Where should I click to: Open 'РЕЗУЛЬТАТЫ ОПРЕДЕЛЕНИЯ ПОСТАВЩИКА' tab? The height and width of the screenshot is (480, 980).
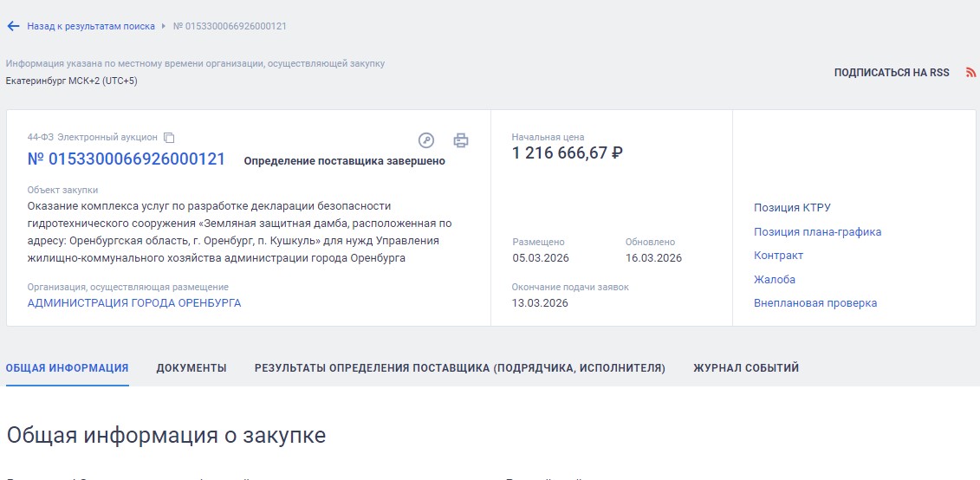pos(459,368)
